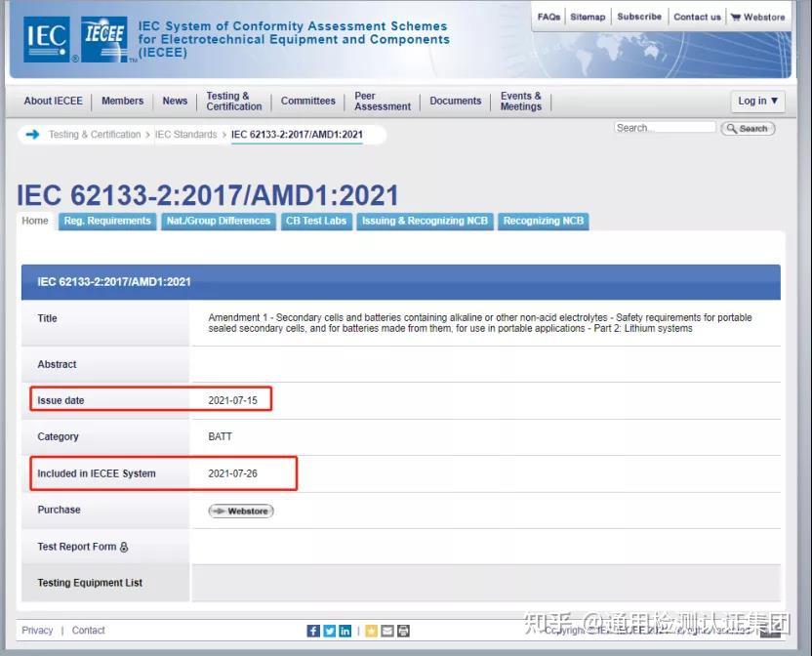Open the IEC logo in the header
Viewport: 812px width, 656px height.
(x=46, y=40)
